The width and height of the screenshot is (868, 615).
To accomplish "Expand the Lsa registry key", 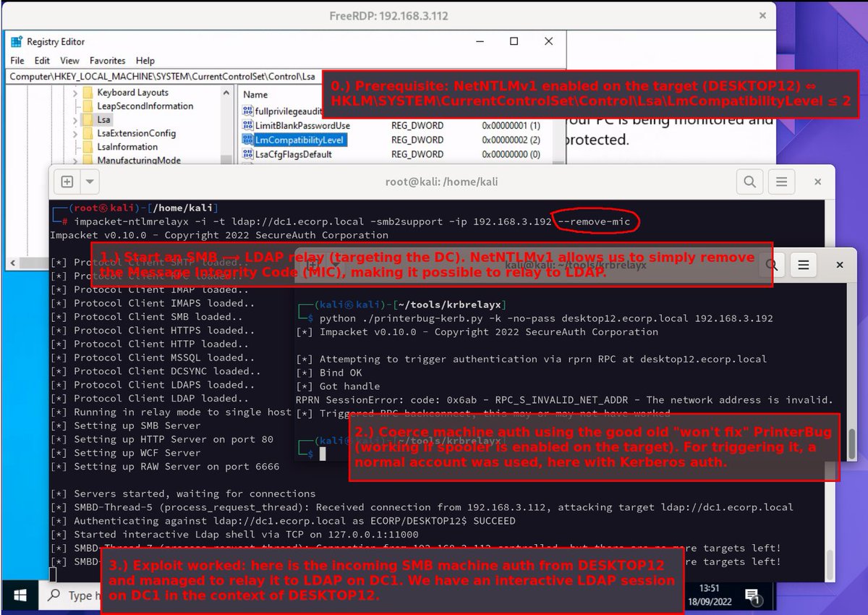I will tap(75, 120).
